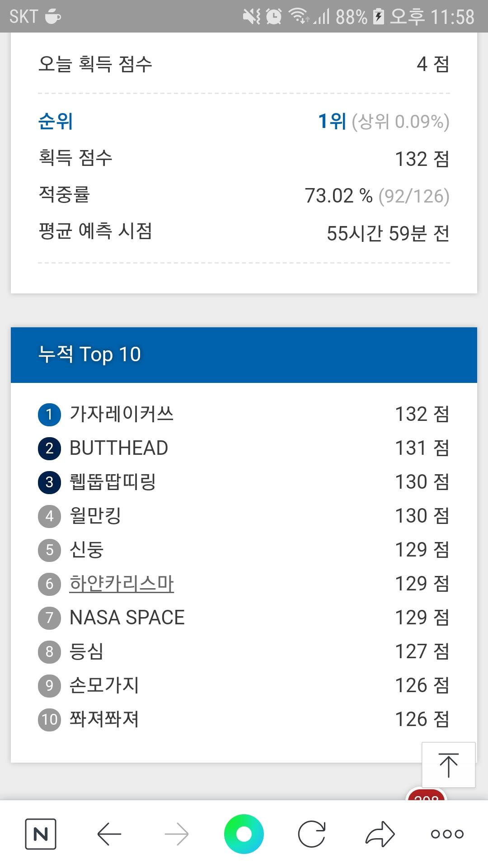Viewport: 488px width, 868px height.
Task: Tap the Naver N home icon
Action: click(x=41, y=834)
